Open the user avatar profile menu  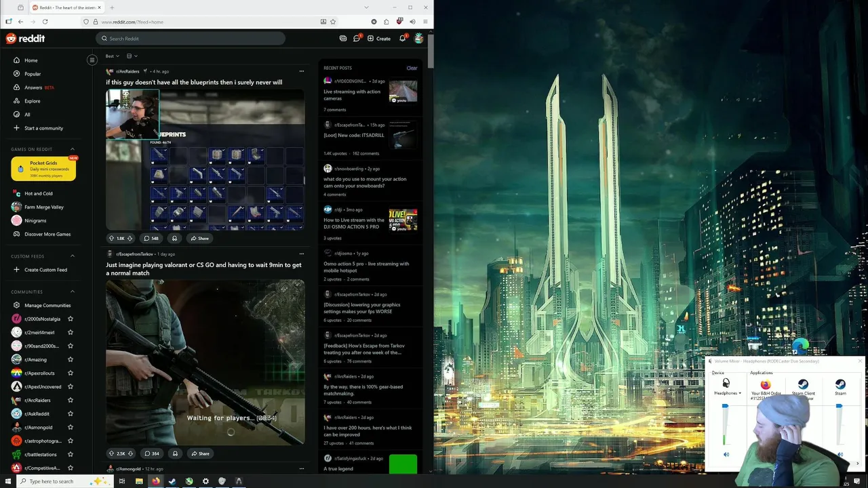[419, 39]
